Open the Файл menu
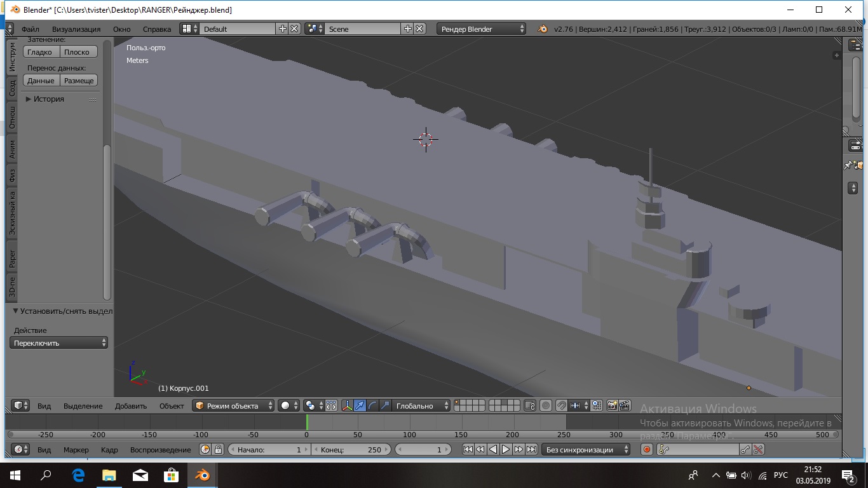Screen dimensions: 868x488 (30, 29)
